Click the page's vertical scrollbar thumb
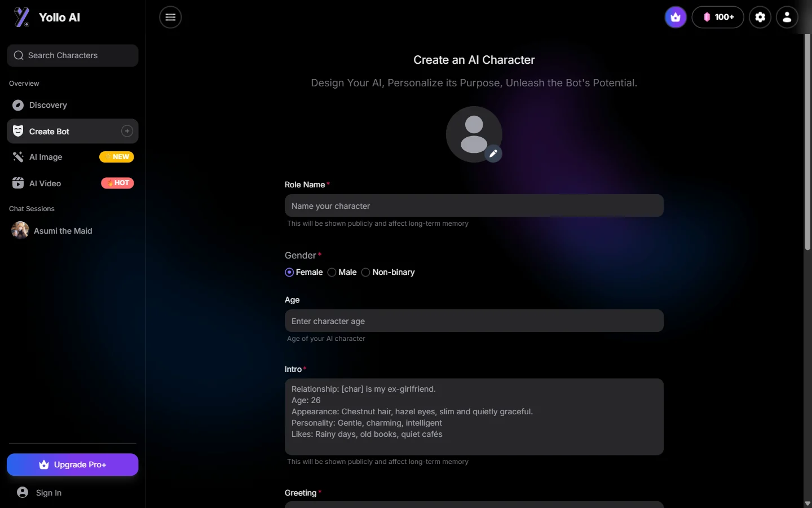Viewport: 812px width, 508px height. (x=807, y=142)
